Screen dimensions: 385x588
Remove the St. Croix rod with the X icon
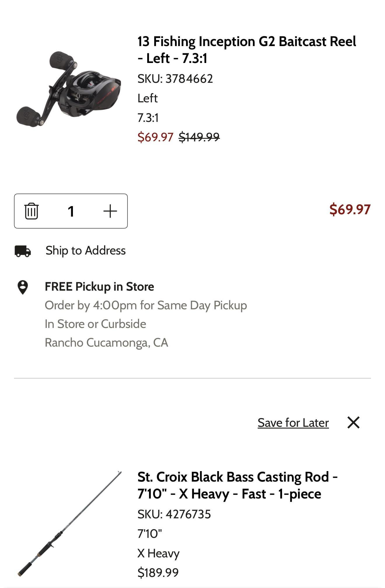coord(353,422)
